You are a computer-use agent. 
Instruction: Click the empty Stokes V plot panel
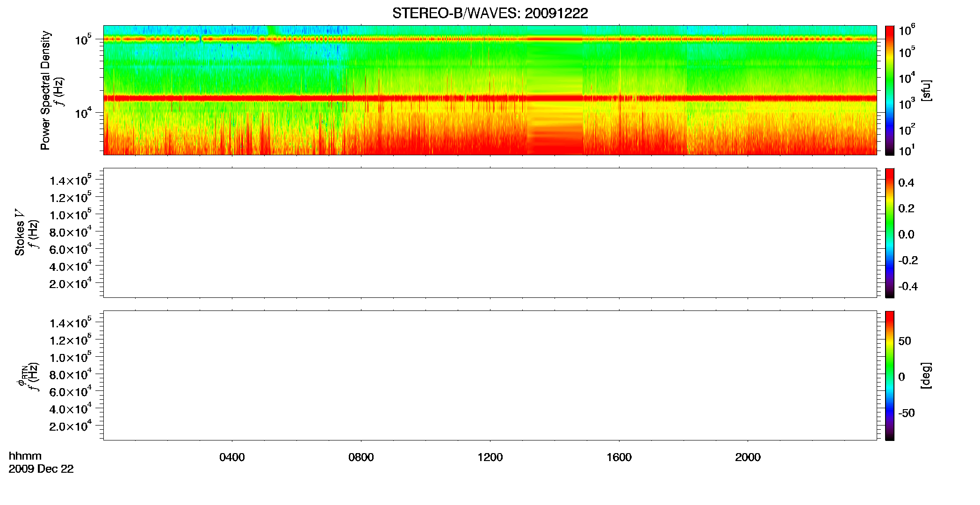(x=490, y=233)
